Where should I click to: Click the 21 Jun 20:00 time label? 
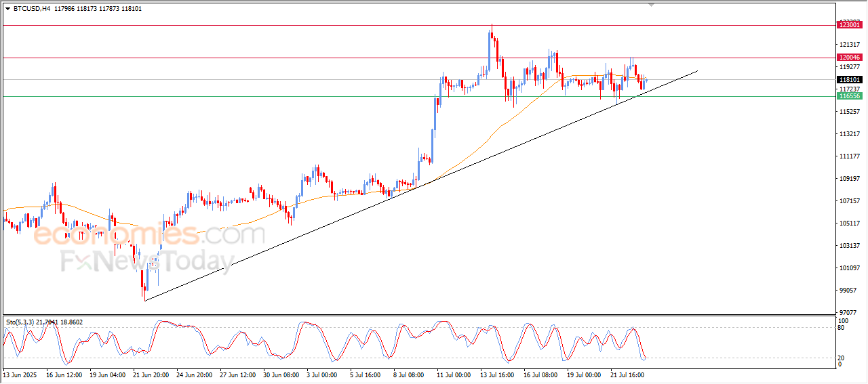pos(151,374)
